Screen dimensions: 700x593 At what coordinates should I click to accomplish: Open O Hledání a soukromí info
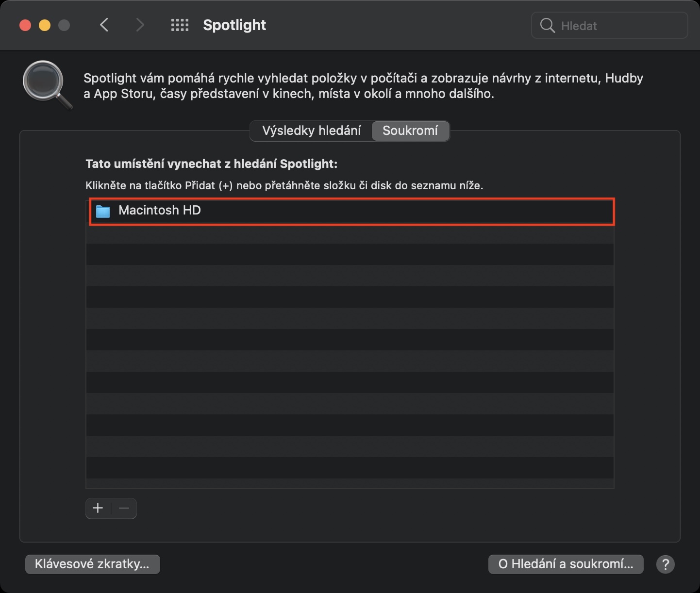pyautogui.click(x=566, y=564)
